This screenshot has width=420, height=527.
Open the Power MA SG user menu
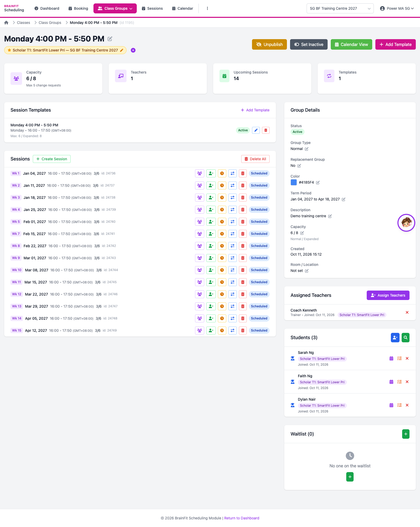(397, 8)
